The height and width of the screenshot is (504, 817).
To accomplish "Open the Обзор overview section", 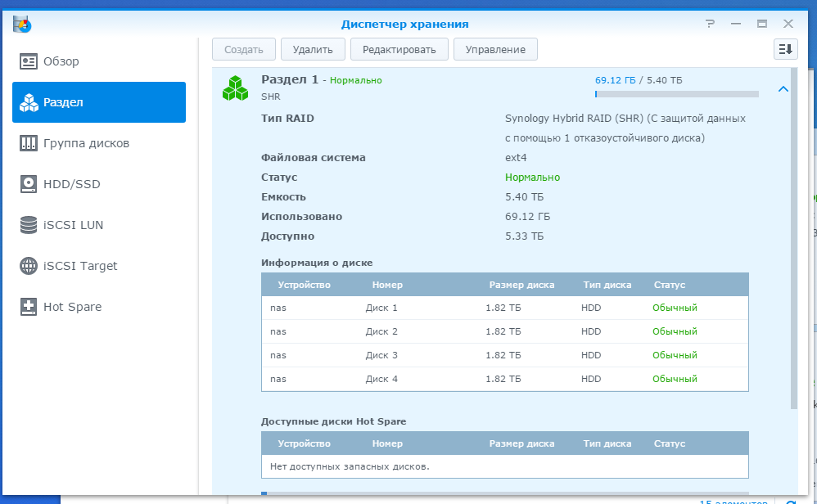I will coord(99,61).
